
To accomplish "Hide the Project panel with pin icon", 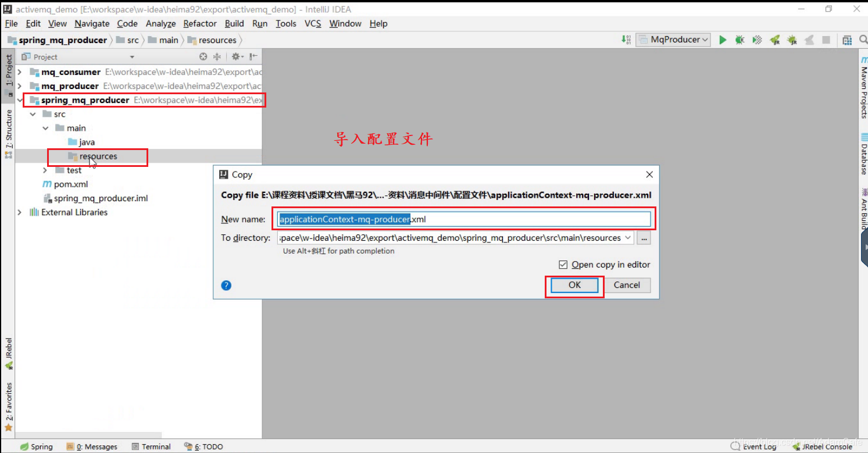I will (x=253, y=56).
